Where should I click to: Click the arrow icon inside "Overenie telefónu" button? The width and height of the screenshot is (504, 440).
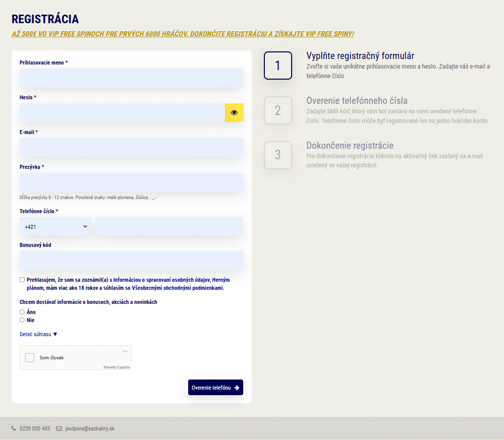236,387
